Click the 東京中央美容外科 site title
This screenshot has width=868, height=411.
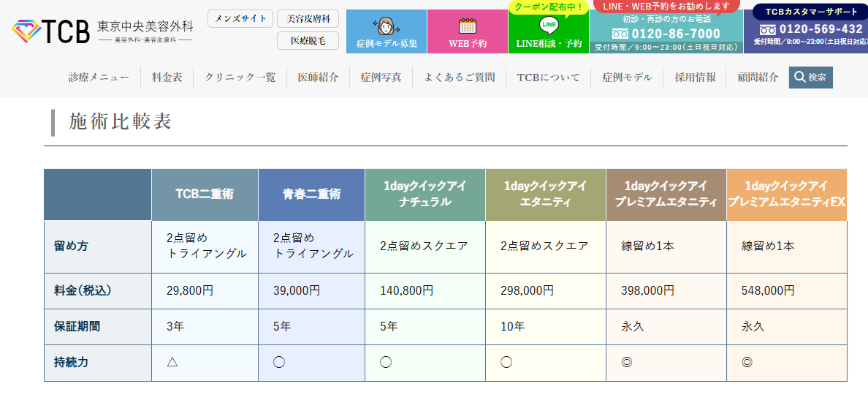(x=145, y=26)
